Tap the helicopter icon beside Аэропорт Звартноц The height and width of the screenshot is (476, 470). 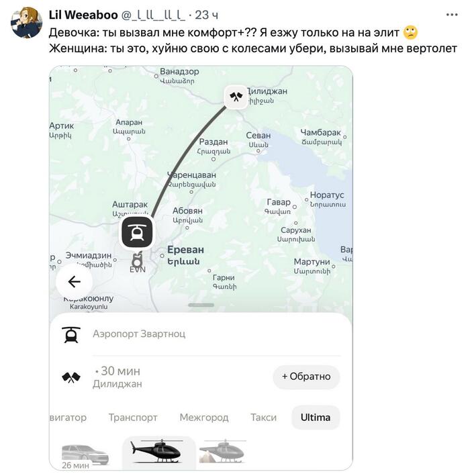(70, 334)
